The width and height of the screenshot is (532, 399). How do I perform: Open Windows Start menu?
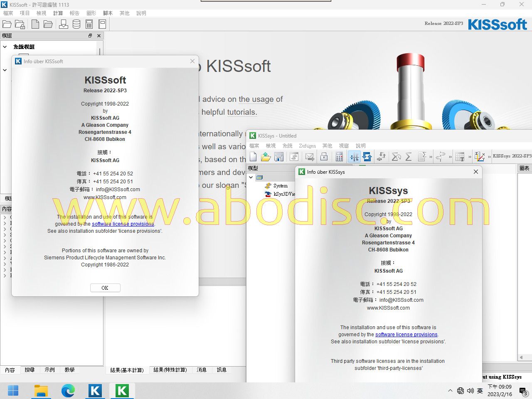coord(13,391)
